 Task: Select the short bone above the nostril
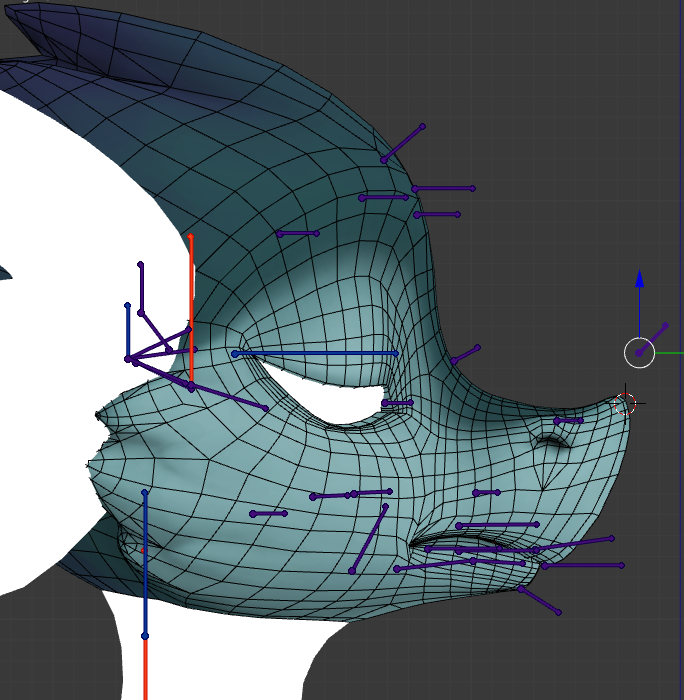tap(568, 421)
